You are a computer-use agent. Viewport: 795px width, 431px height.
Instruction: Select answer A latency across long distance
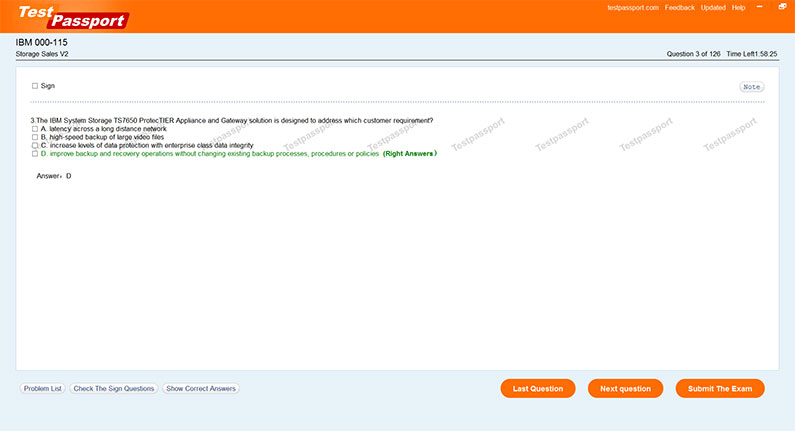coord(35,129)
